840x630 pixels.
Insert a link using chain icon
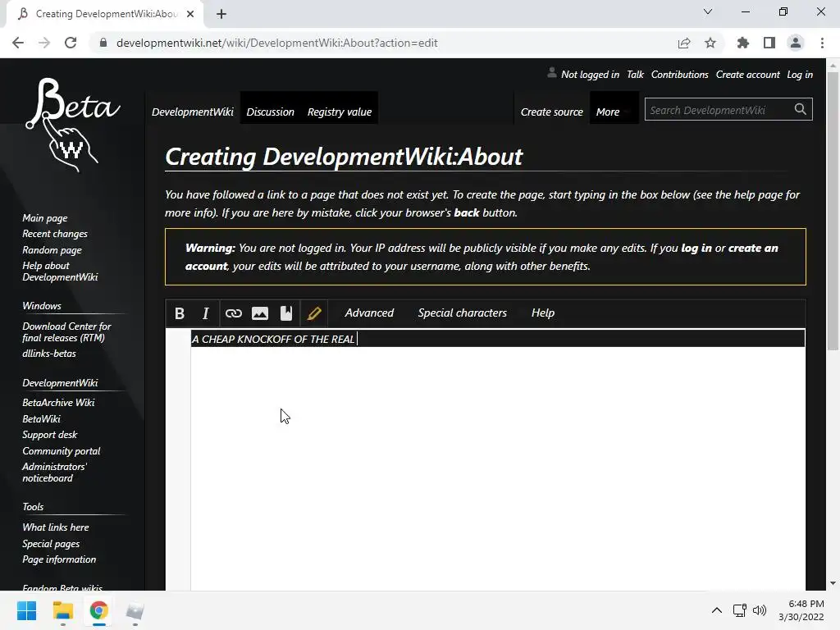(x=234, y=313)
